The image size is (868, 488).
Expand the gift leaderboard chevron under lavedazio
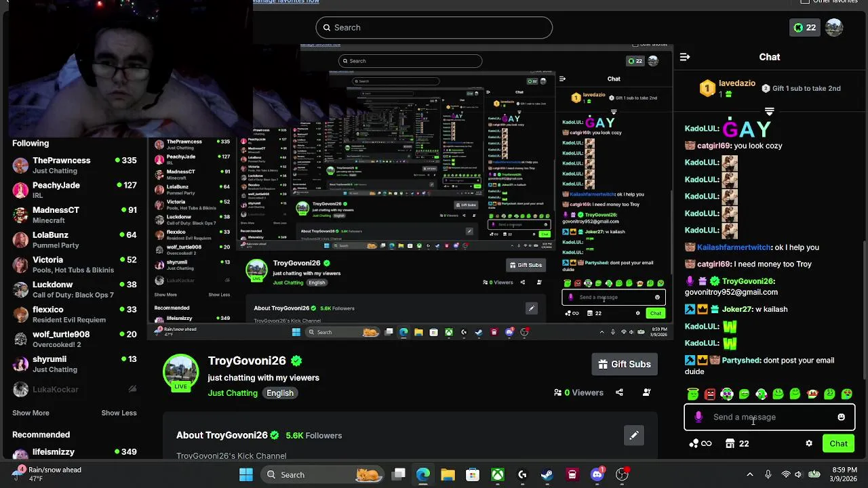pyautogui.click(x=769, y=110)
